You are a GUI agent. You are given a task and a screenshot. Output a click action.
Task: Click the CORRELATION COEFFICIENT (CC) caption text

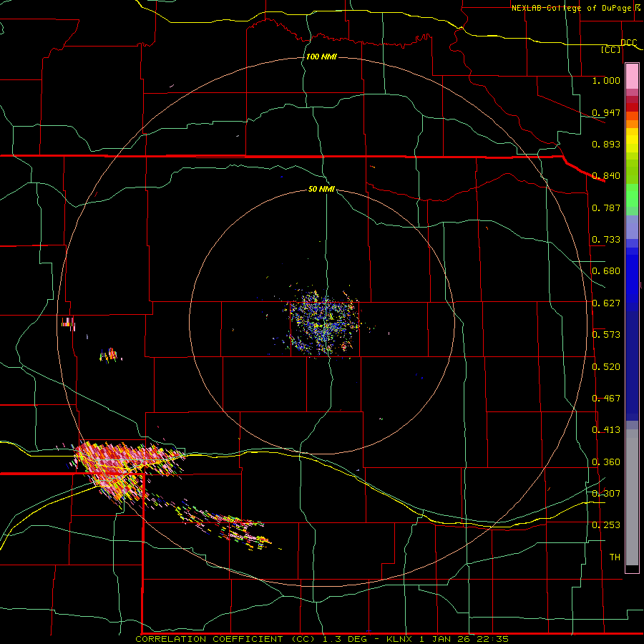225,639
